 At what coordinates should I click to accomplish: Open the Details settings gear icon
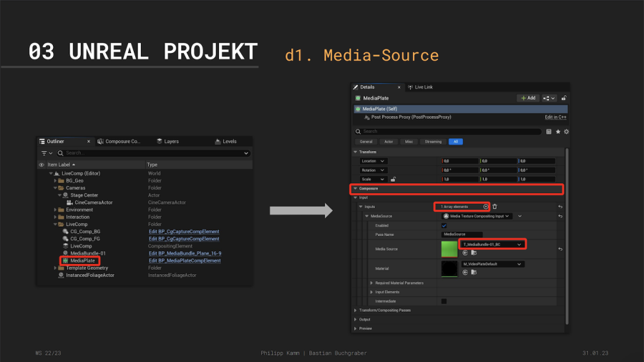tap(566, 132)
